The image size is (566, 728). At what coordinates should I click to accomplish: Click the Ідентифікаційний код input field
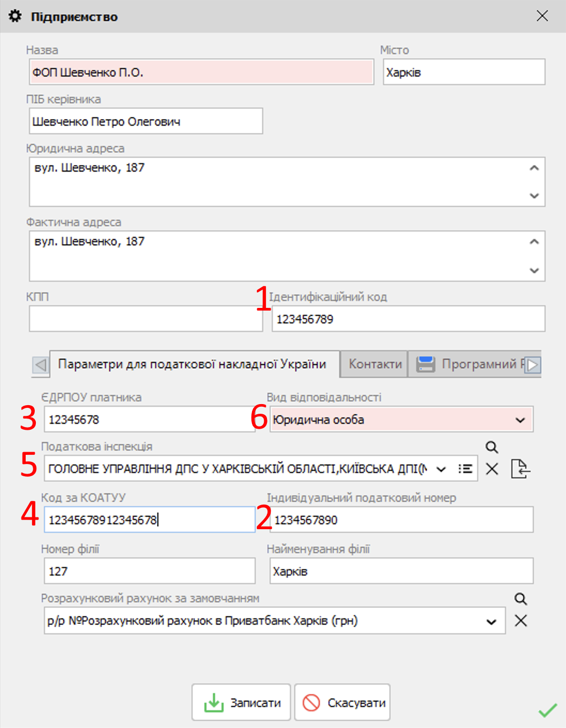point(408,319)
